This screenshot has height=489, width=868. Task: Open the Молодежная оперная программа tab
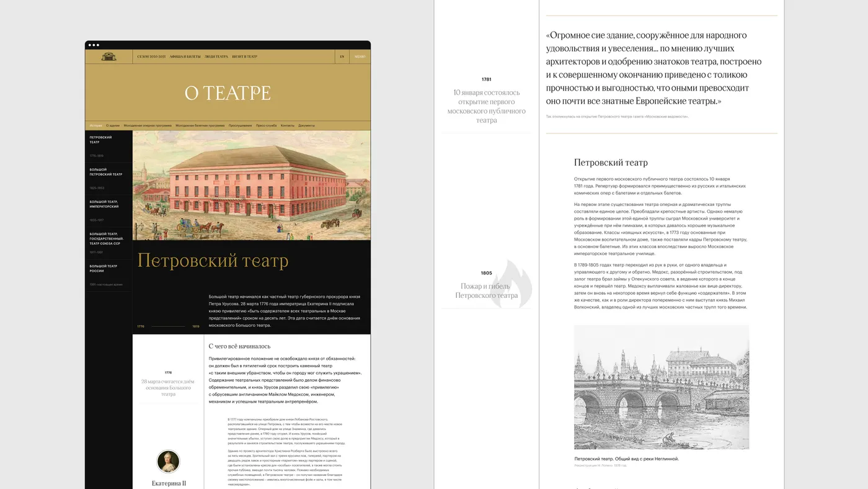[148, 124]
